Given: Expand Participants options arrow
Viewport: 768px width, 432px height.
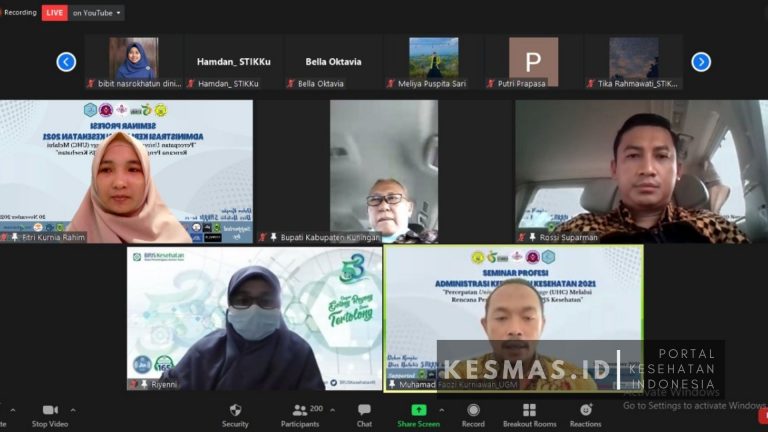Looking at the screenshot, I should (x=333, y=410).
